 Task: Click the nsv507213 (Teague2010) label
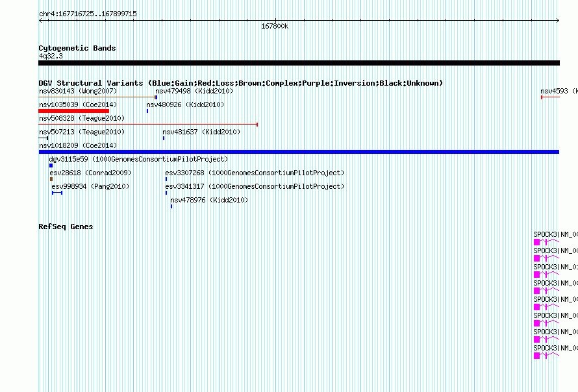click(82, 132)
